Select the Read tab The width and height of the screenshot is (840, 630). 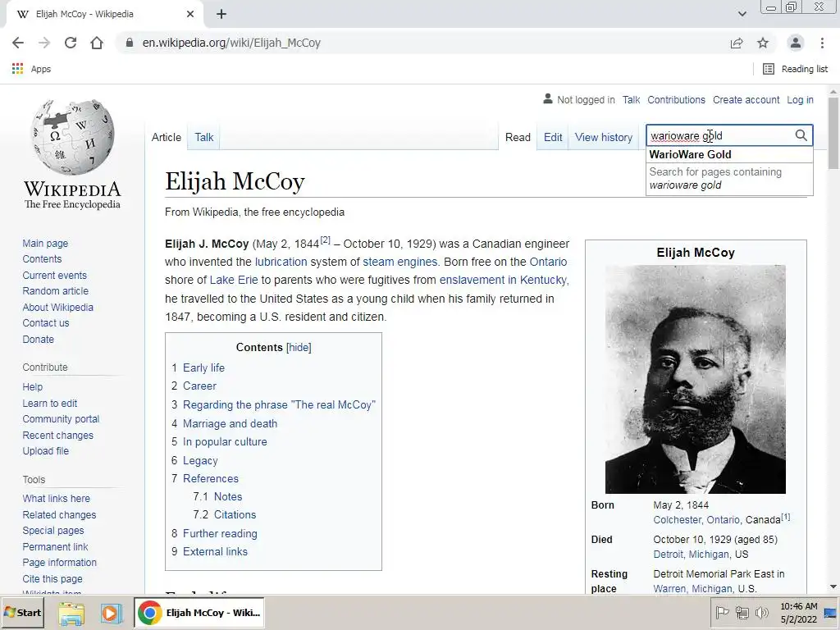518,137
